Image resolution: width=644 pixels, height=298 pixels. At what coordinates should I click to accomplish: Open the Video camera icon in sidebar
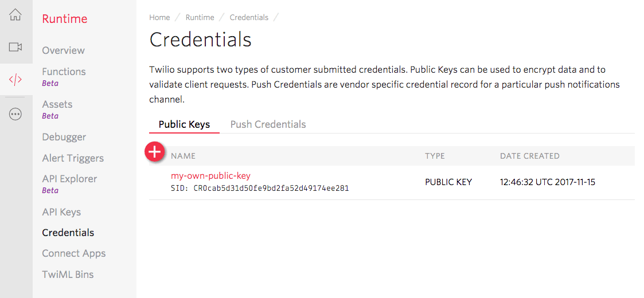[x=15, y=47]
